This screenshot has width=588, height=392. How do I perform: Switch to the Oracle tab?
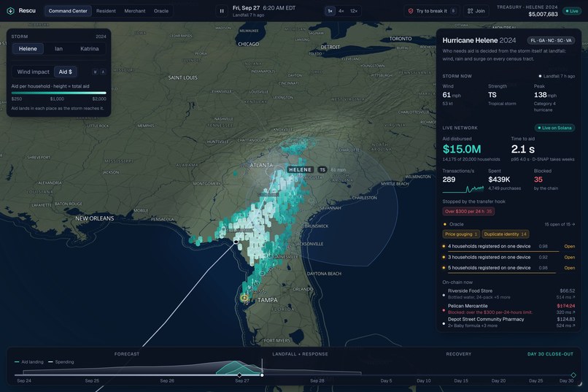coord(161,11)
